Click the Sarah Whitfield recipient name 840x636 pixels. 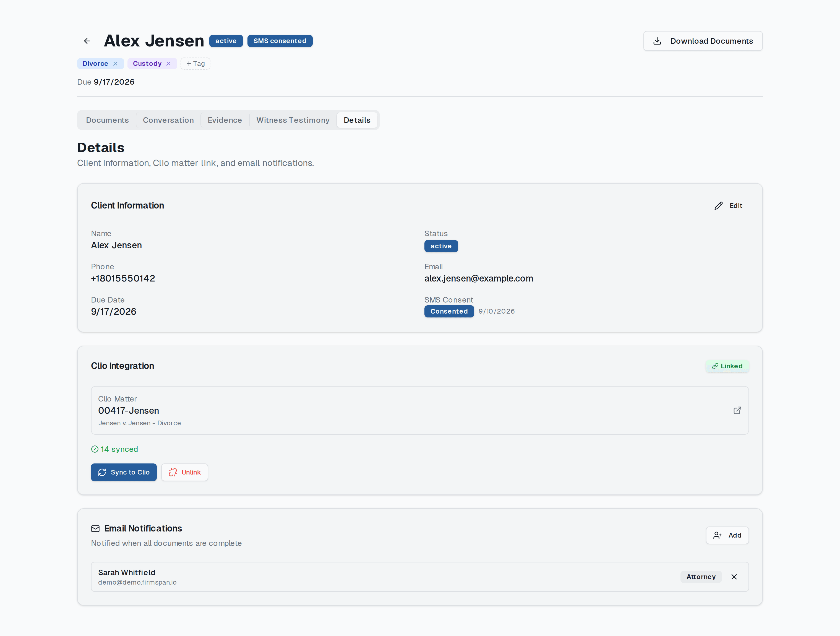pos(126,573)
